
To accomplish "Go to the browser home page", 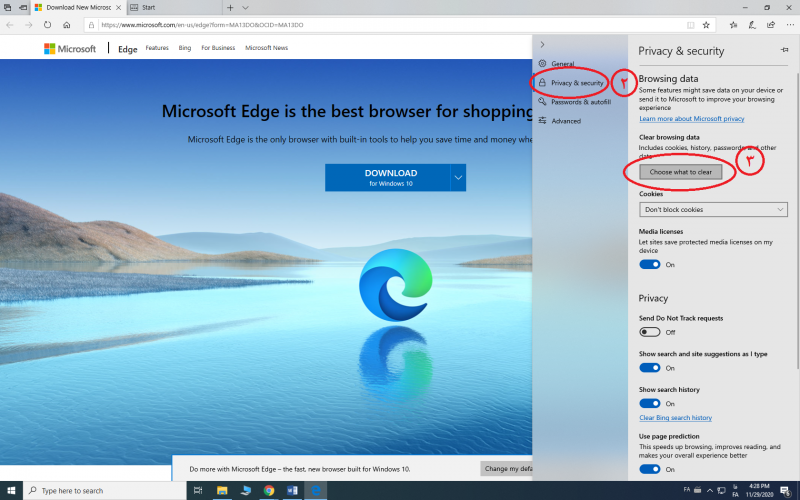I will point(66,25).
